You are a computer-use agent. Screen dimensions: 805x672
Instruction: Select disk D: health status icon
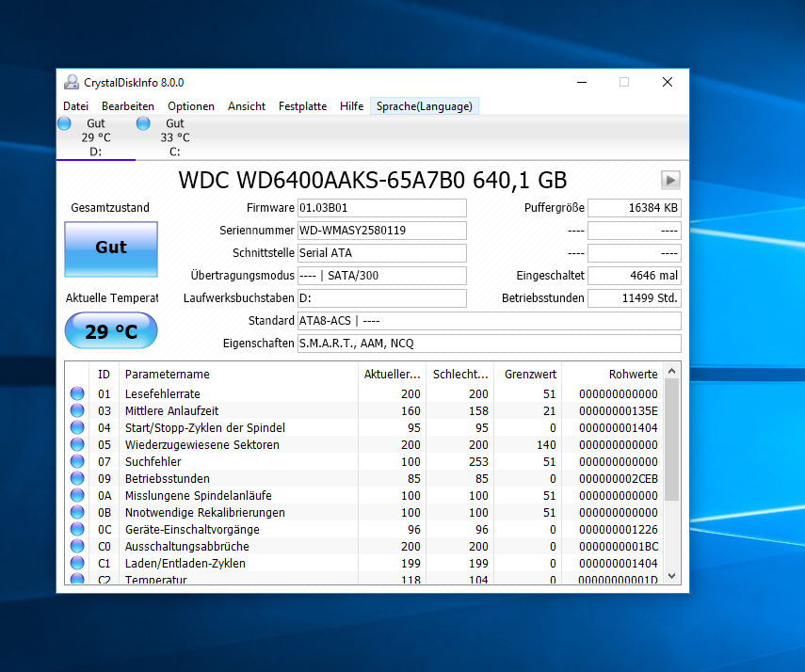click(x=64, y=123)
